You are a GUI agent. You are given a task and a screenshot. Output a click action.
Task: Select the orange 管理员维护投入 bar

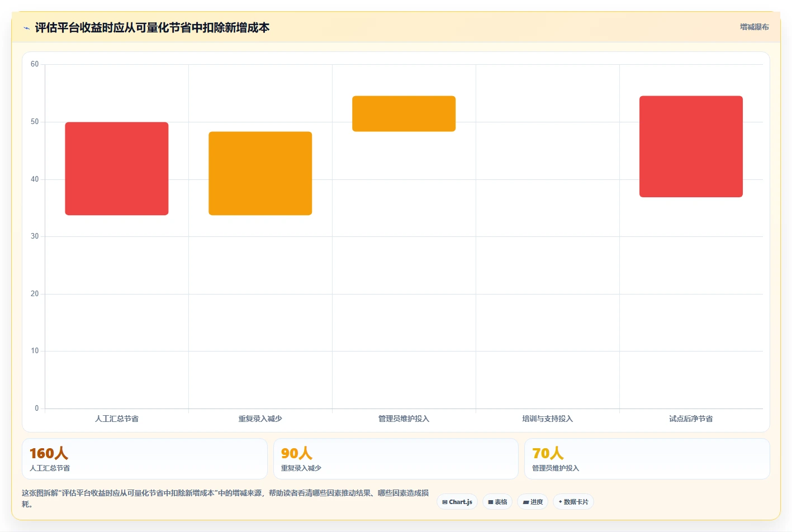pyautogui.click(x=404, y=113)
